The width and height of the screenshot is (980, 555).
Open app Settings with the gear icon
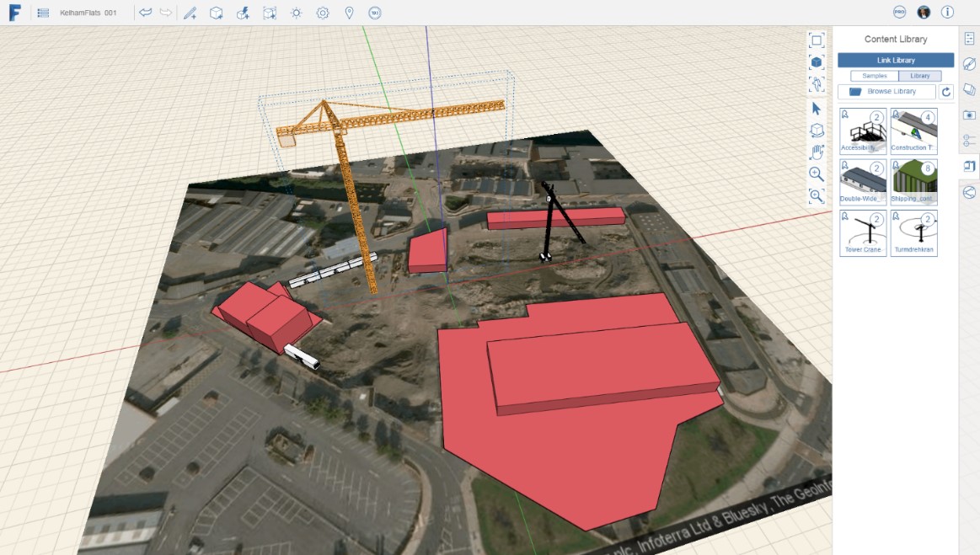point(322,13)
